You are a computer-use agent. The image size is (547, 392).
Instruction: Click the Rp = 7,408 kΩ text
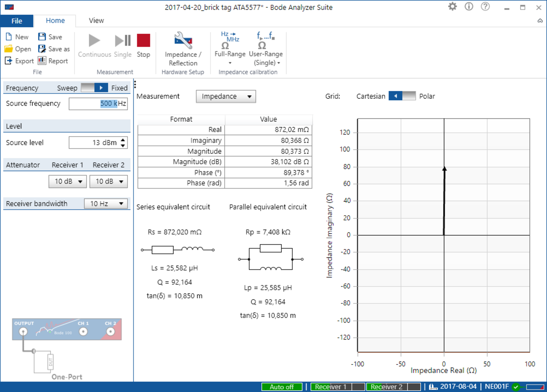pos(268,232)
